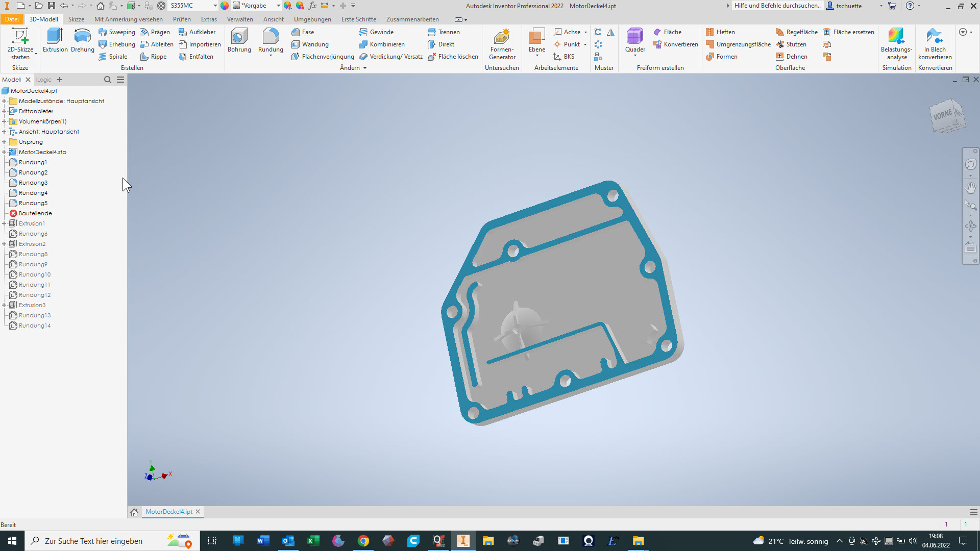980x551 pixels.
Task: Expand the Ändern panel dropdown
Action: pyautogui.click(x=364, y=68)
